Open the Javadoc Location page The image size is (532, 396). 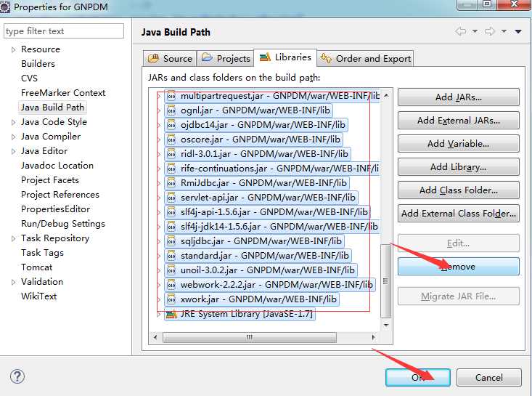57,166
